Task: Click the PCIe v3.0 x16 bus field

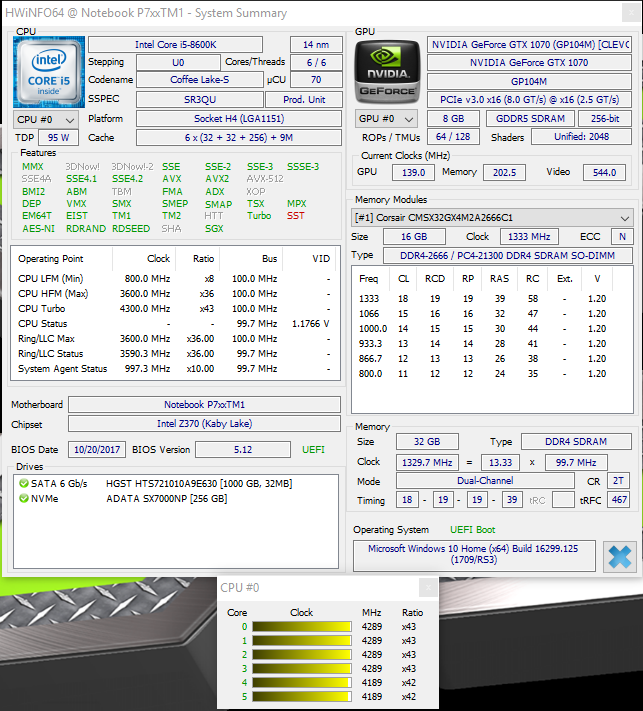Action: (529, 100)
